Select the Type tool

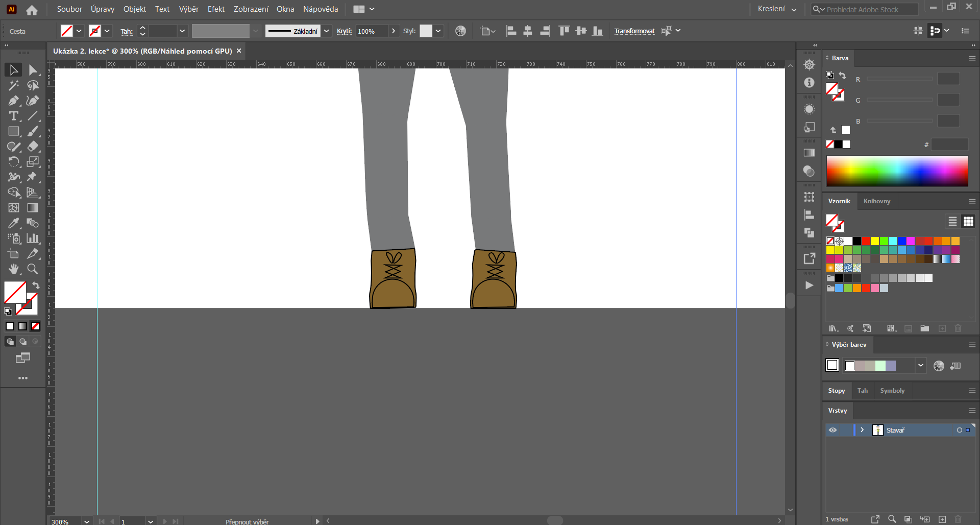[13, 116]
